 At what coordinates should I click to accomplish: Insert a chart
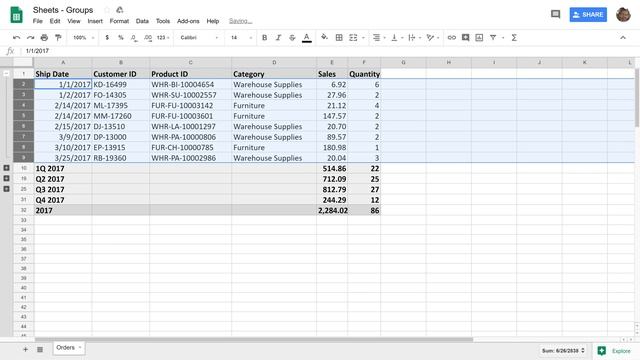tap(479, 38)
